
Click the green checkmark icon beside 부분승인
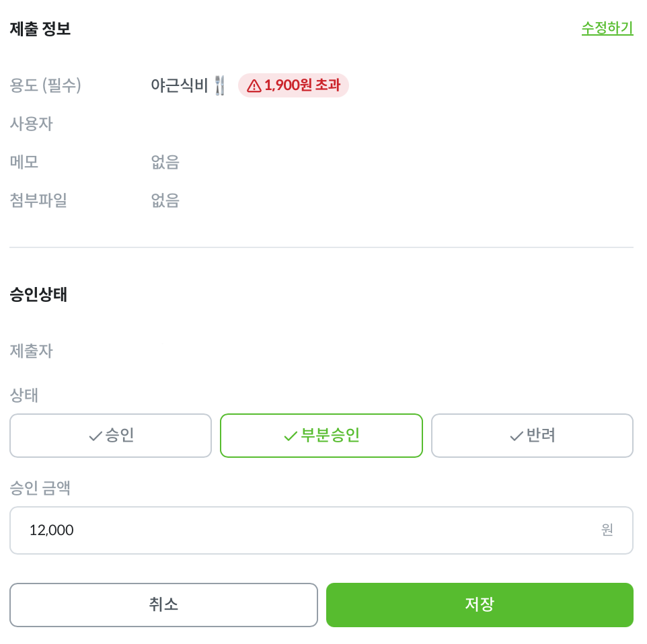point(291,436)
